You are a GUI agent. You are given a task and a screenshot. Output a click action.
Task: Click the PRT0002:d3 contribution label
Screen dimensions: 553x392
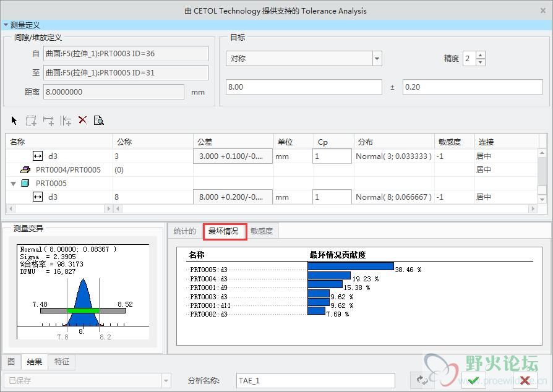[208, 315]
